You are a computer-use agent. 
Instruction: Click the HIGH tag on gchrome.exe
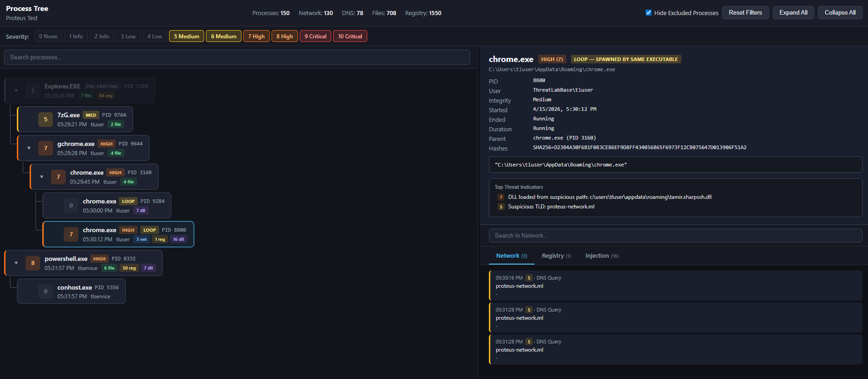(107, 144)
